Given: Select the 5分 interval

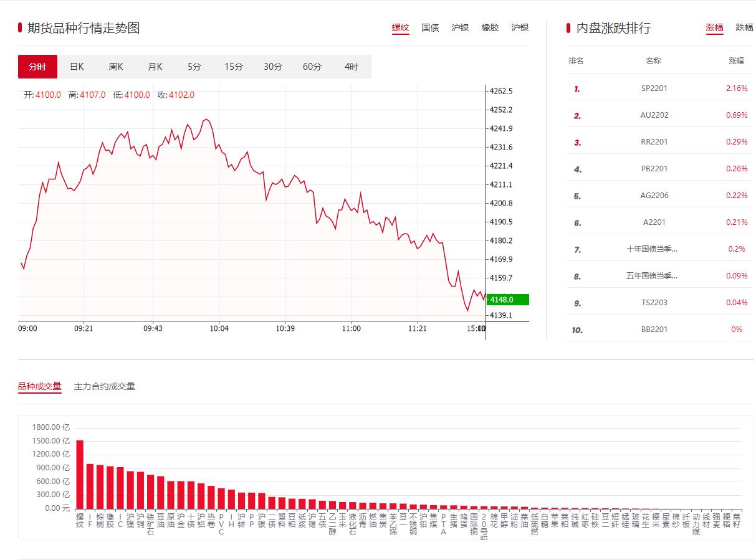Looking at the screenshot, I should click(x=194, y=66).
